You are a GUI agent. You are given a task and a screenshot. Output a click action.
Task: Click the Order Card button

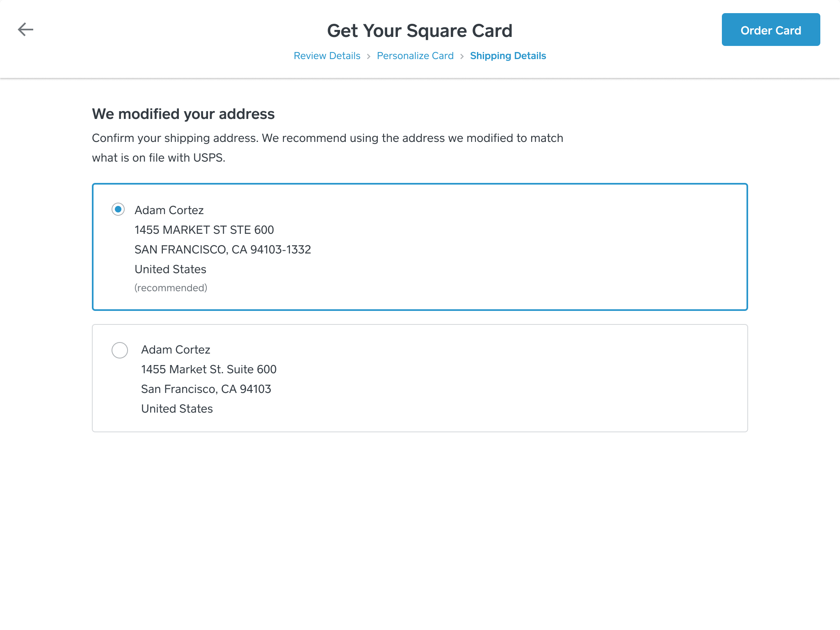coord(771,30)
